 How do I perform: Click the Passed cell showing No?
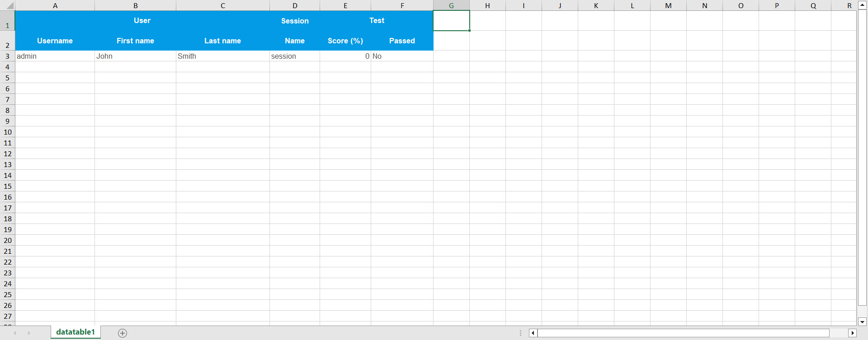tap(401, 56)
